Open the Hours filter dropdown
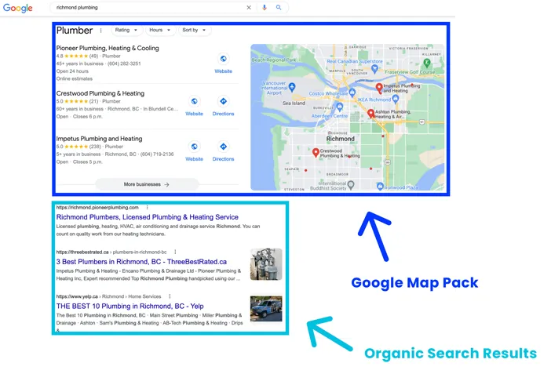 (160, 30)
